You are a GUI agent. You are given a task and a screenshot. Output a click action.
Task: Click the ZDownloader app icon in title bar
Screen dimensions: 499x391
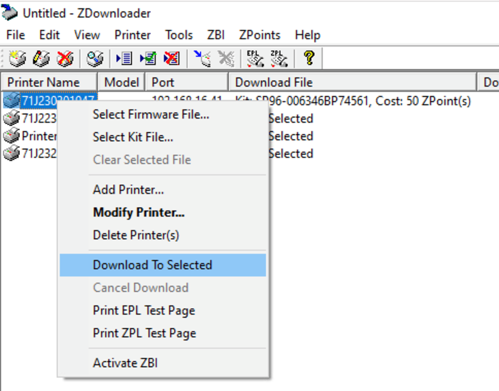[9, 13]
